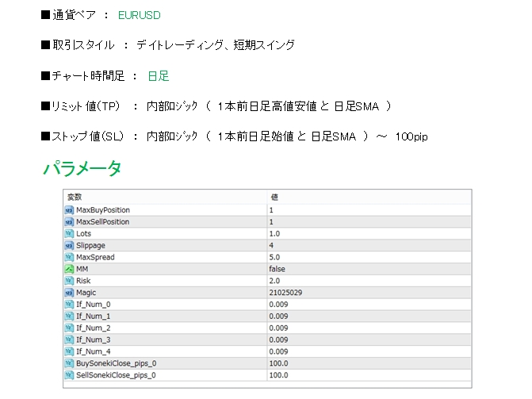Select the Magic value 21025029
532x399 pixels.
click(285, 293)
